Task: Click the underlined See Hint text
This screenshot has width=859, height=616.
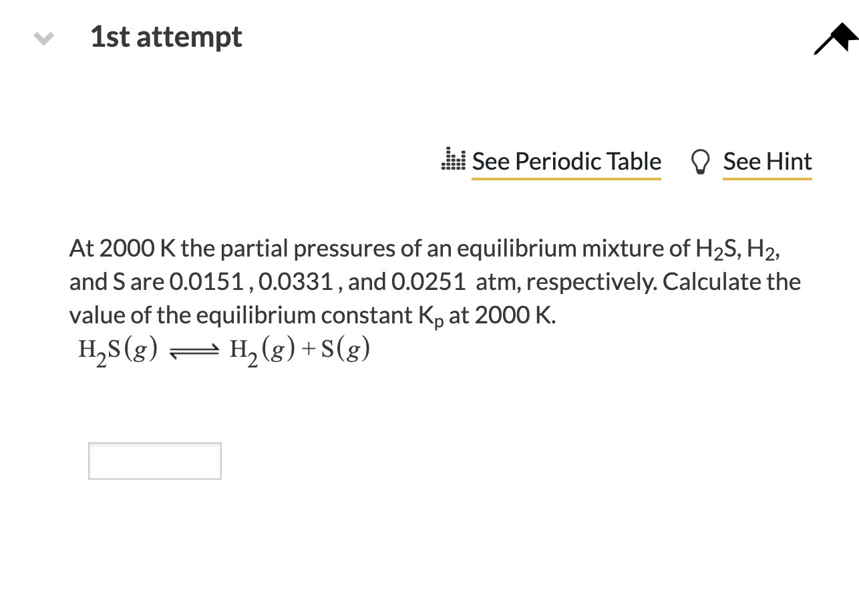Action: click(767, 161)
